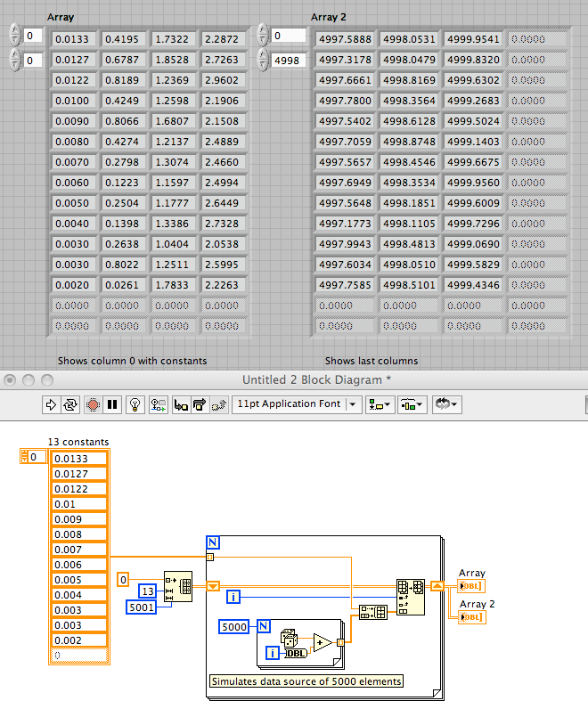
Task: Click the Array column index stepper
Action: click(15, 61)
